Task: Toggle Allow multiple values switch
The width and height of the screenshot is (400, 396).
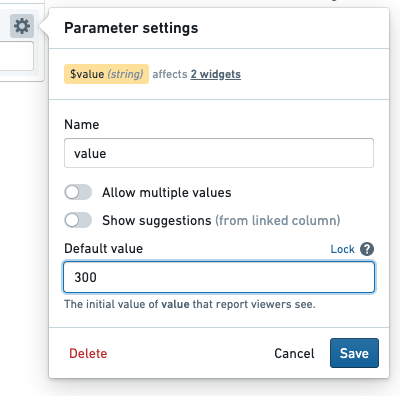Action: tap(78, 192)
